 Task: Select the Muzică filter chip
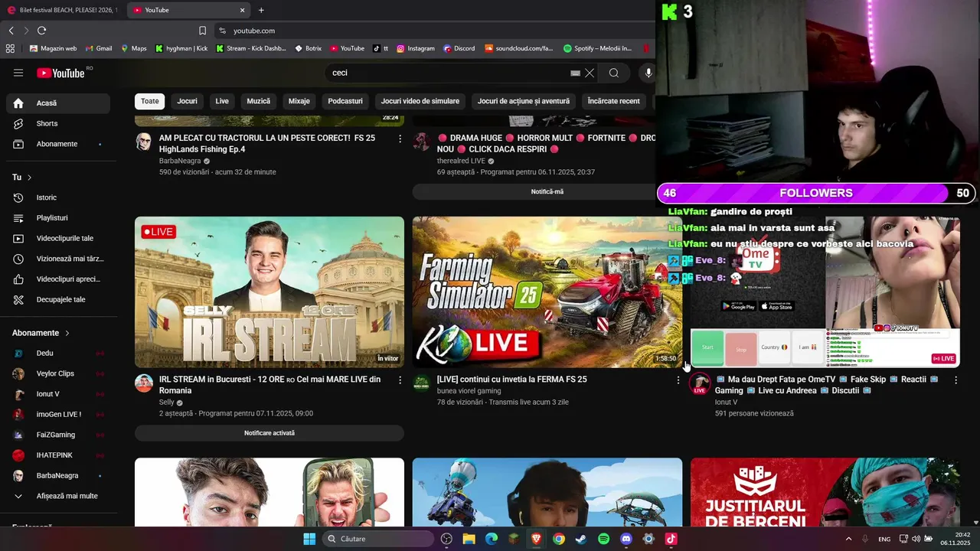click(259, 101)
